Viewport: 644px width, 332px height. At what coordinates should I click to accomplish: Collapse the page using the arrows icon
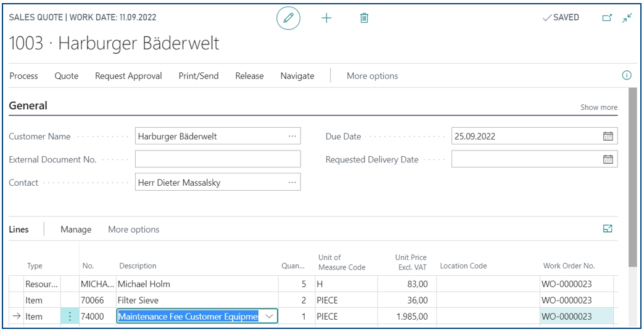point(627,18)
